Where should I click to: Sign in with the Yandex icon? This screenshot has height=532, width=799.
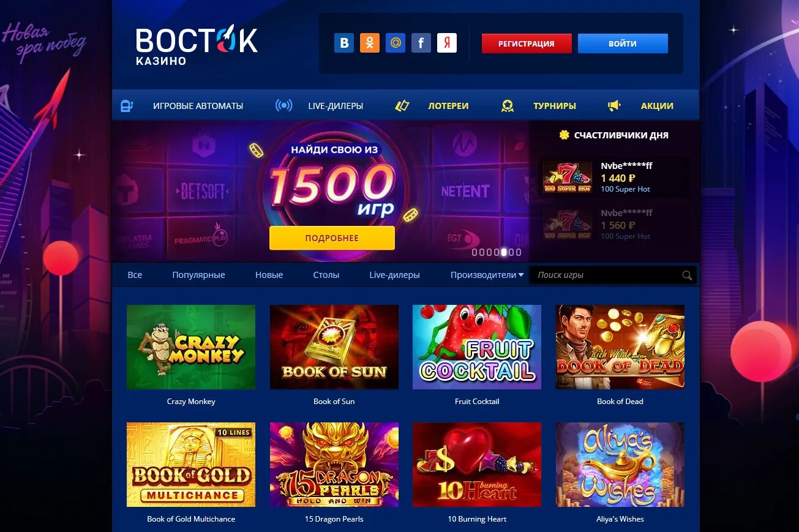click(447, 43)
